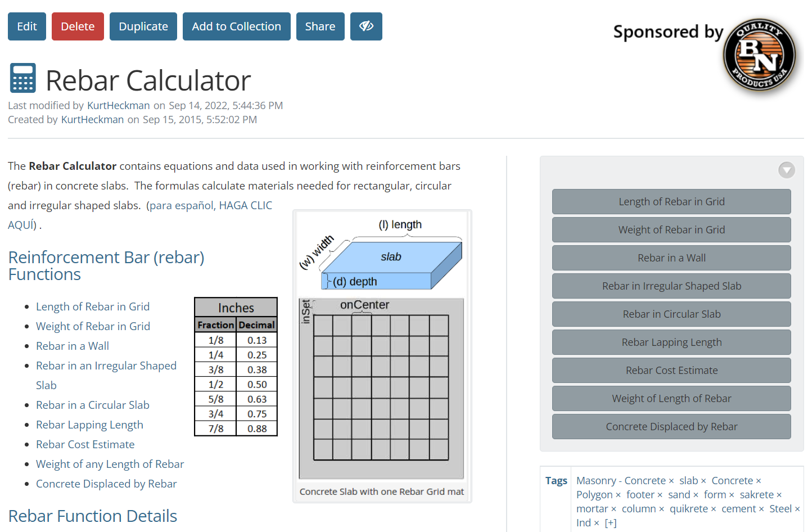Click Add to Collection
The image size is (808, 532).
pyautogui.click(x=236, y=26)
